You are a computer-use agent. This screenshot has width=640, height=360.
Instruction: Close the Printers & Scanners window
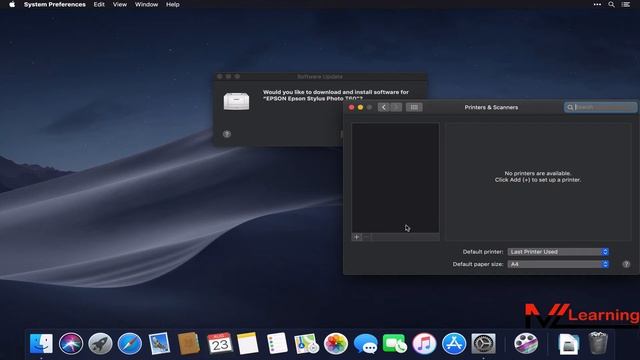[351, 107]
